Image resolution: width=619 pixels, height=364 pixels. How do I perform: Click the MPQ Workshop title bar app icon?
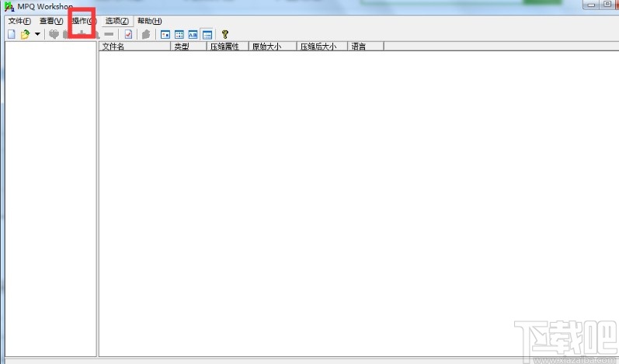tap(9, 6)
